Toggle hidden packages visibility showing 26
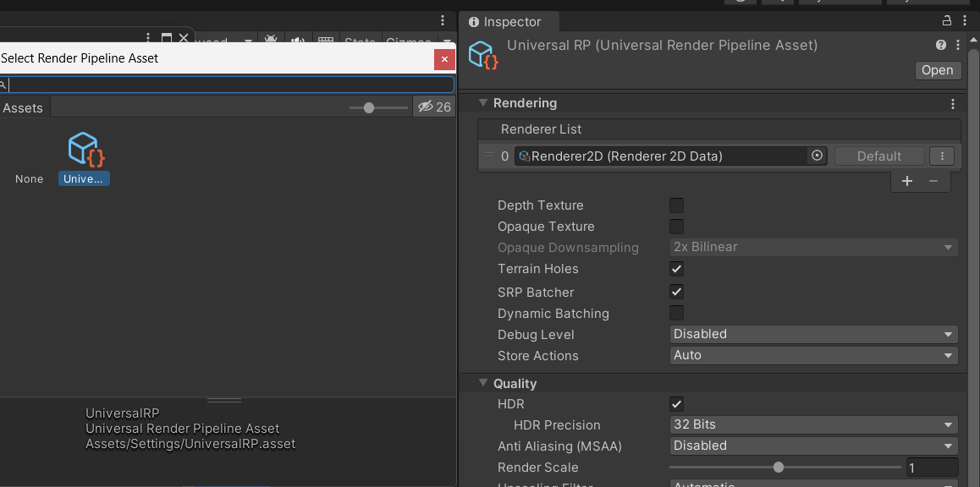This screenshot has height=487, width=980. tap(434, 107)
